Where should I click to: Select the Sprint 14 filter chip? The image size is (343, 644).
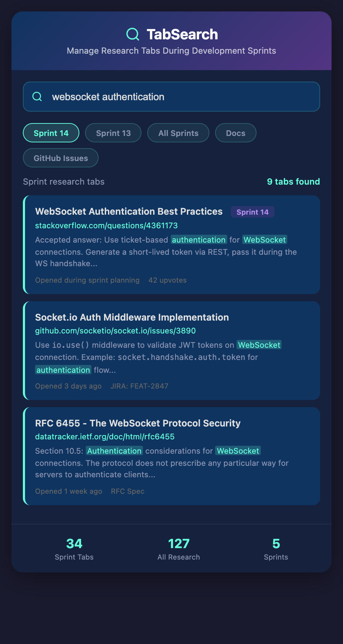coord(51,133)
